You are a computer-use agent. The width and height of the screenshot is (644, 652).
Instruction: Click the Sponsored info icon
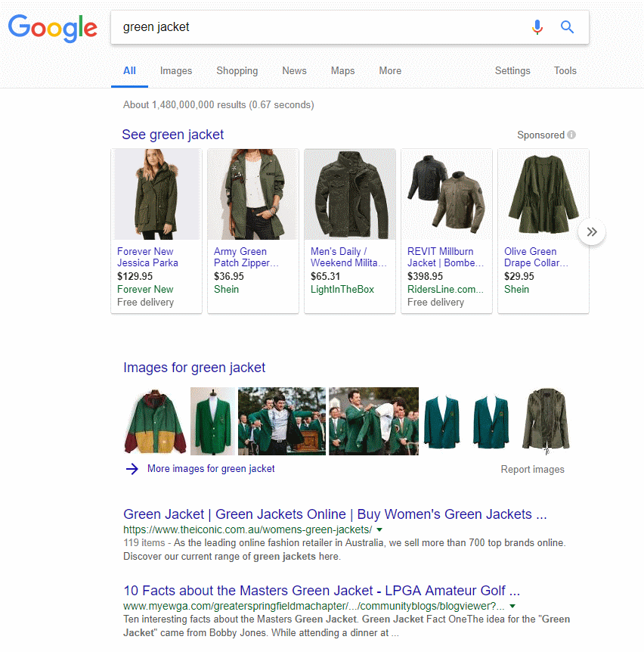point(571,135)
